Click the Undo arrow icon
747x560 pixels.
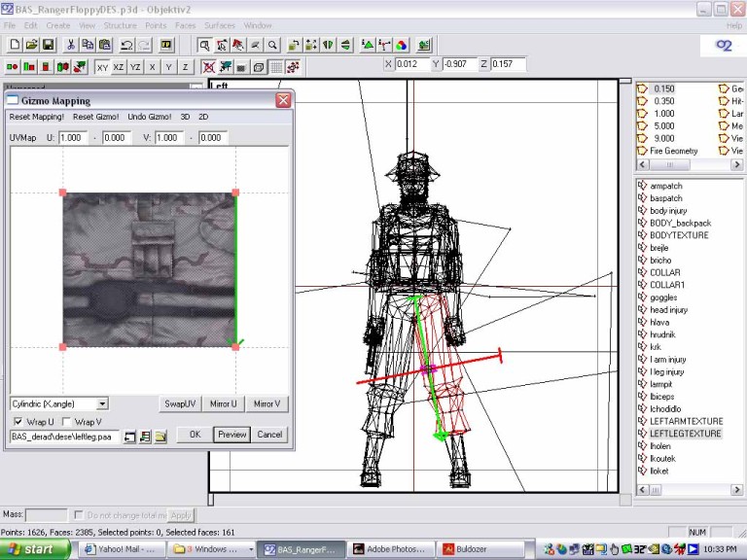click(x=126, y=45)
